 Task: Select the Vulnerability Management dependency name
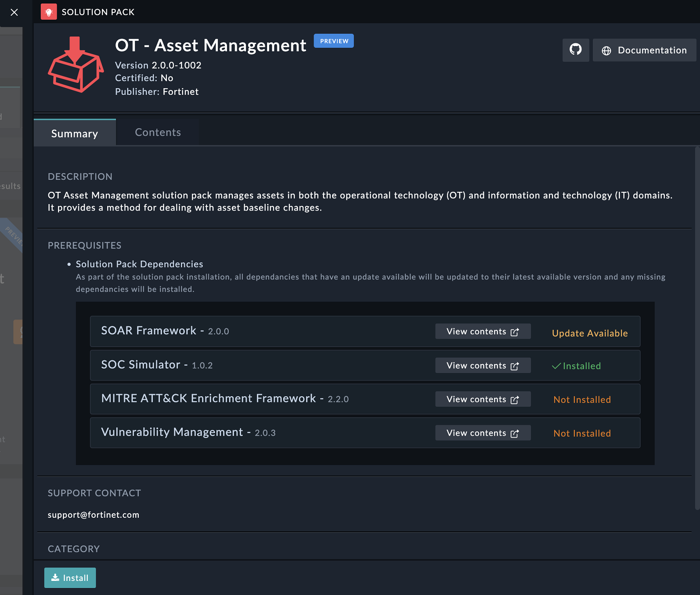point(172,432)
